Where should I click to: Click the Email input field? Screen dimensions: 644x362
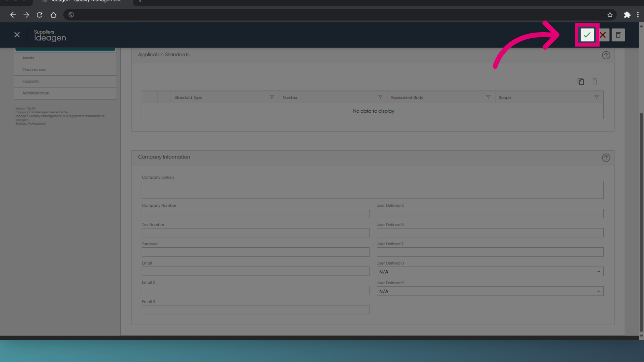(255, 271)
